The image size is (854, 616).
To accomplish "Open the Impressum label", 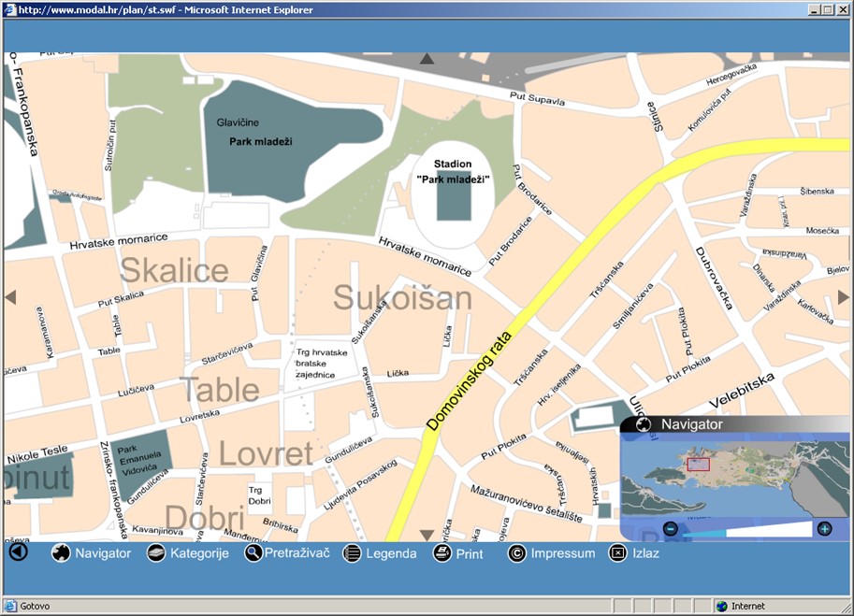I will coord(562,553).
